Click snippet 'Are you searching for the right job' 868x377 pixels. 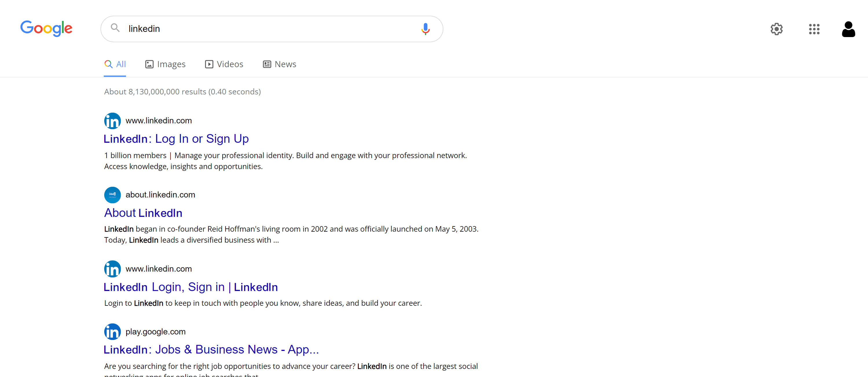point(291,369)
